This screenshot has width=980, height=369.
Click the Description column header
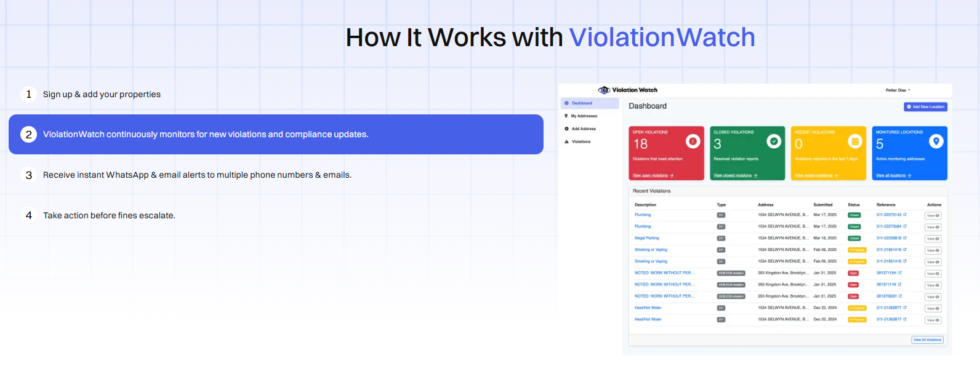645,205
